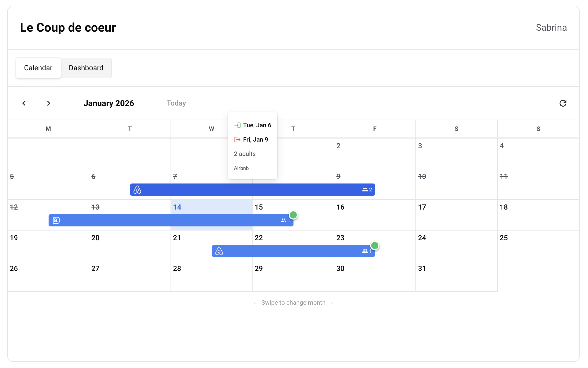Go to next month chevron
588x368 pixels.
[x=49, y=103]
